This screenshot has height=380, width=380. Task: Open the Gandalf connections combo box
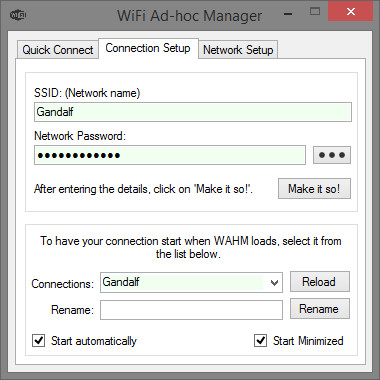[191, 283]
